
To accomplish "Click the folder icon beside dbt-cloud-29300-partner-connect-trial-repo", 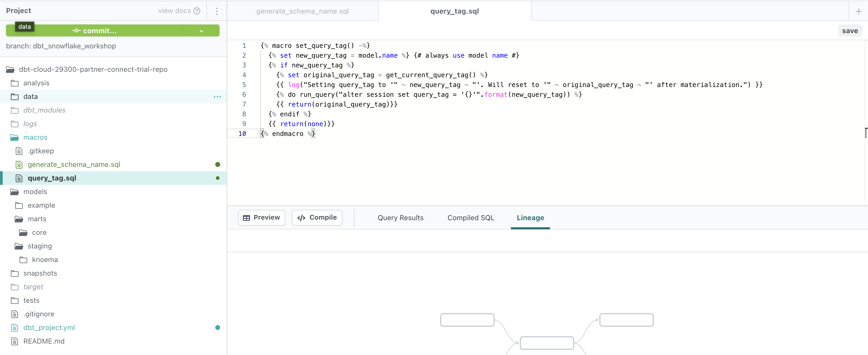I will coord(10,69).
